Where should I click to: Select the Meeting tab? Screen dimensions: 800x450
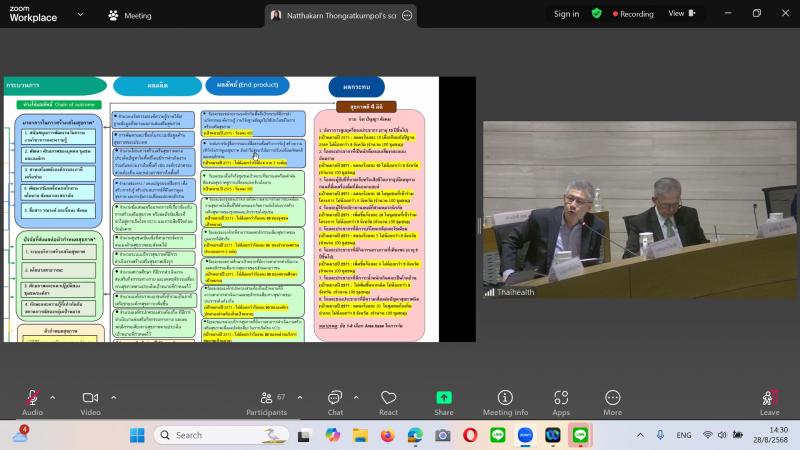tap(130, 15)
